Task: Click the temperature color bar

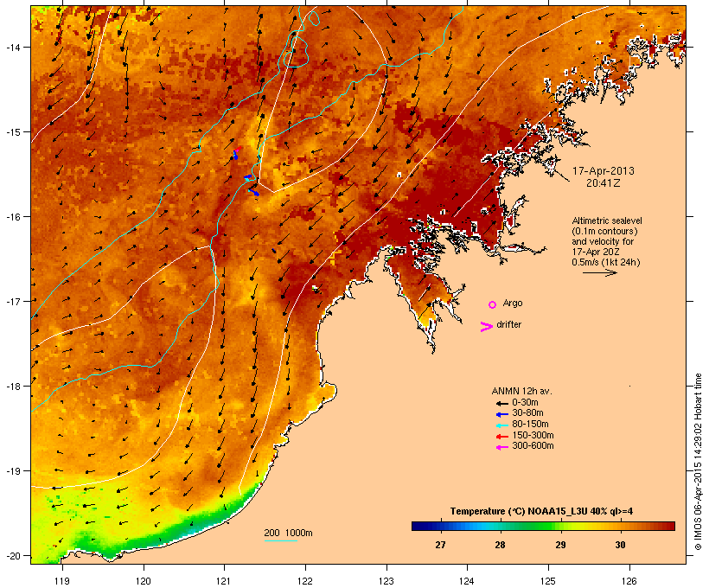Action: [x=543, y=526]
